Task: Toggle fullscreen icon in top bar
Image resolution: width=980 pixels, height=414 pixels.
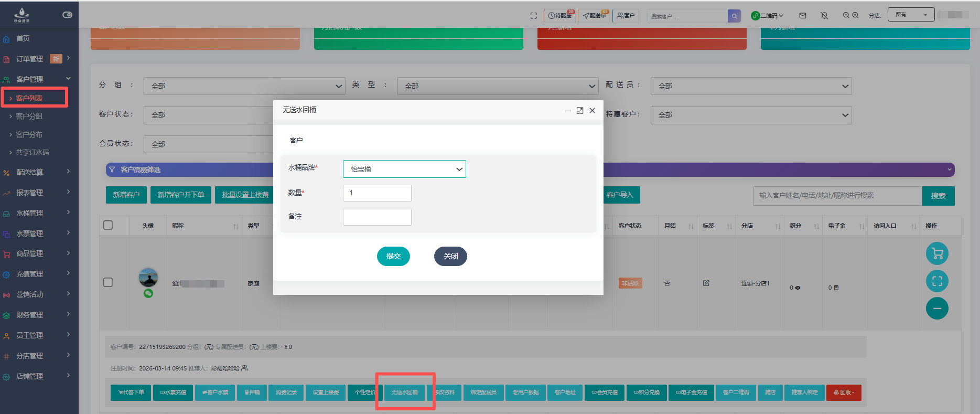Action: [534, 16]
